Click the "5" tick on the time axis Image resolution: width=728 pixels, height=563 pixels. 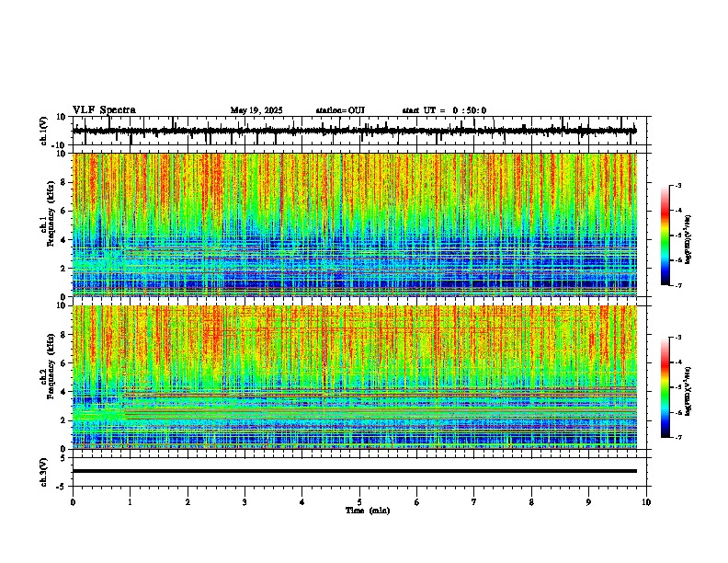coord(359,502)
